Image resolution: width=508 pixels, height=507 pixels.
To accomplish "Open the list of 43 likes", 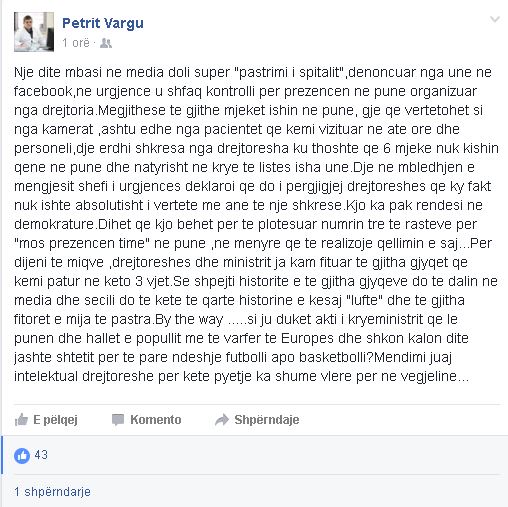I will [41, 455].
